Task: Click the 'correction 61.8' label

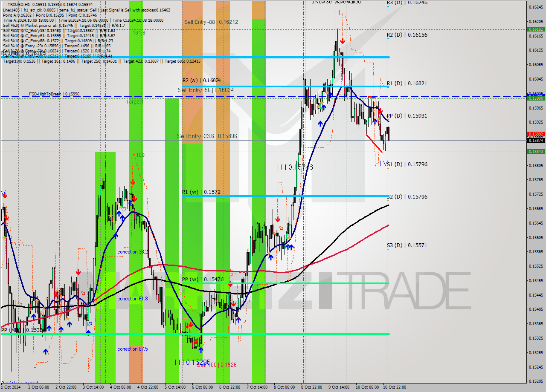Action: (133, 299)
